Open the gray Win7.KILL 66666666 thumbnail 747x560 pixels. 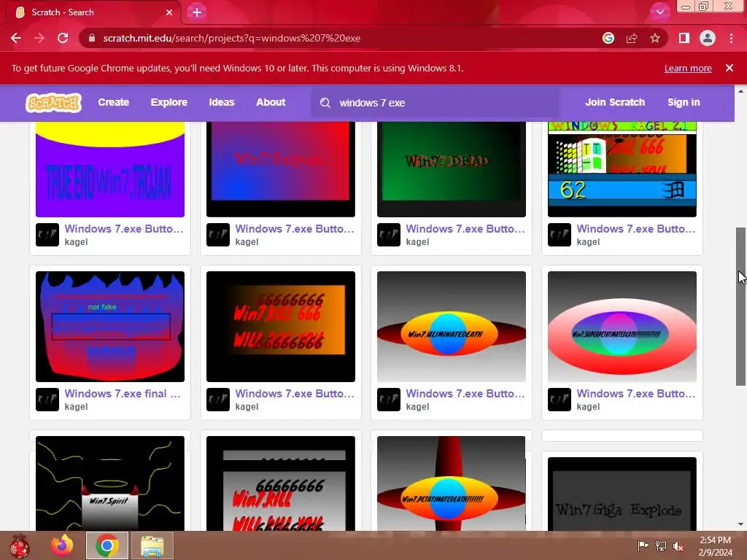point(281,483)
